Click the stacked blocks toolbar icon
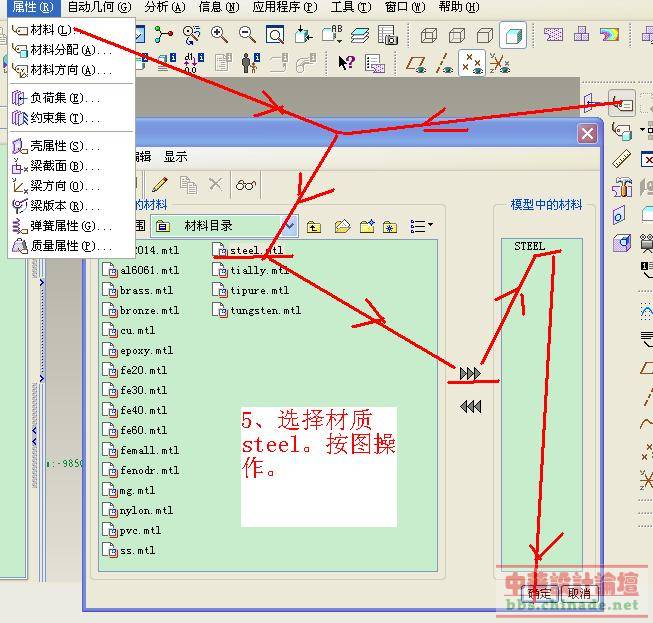Viewport: 653px width, 623px height. (581, 35)
